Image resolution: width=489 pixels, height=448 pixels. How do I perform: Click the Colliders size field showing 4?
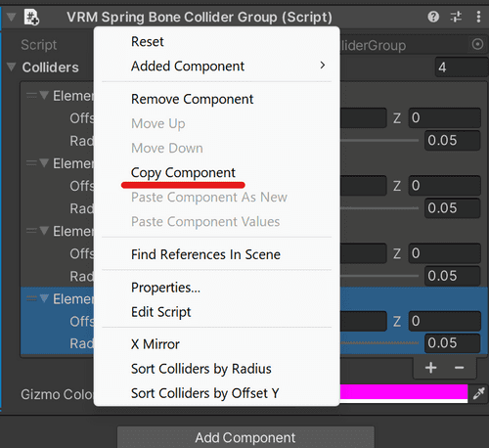(461, 67)
